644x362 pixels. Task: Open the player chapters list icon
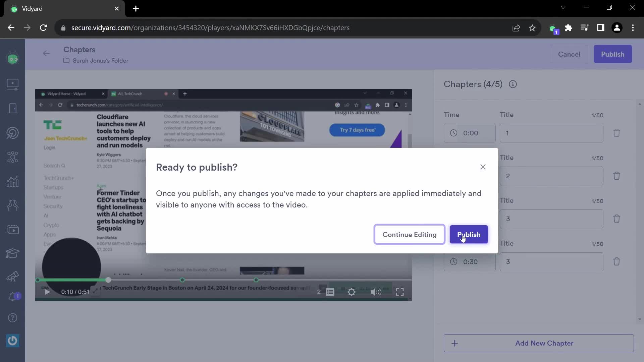(330, 292)
